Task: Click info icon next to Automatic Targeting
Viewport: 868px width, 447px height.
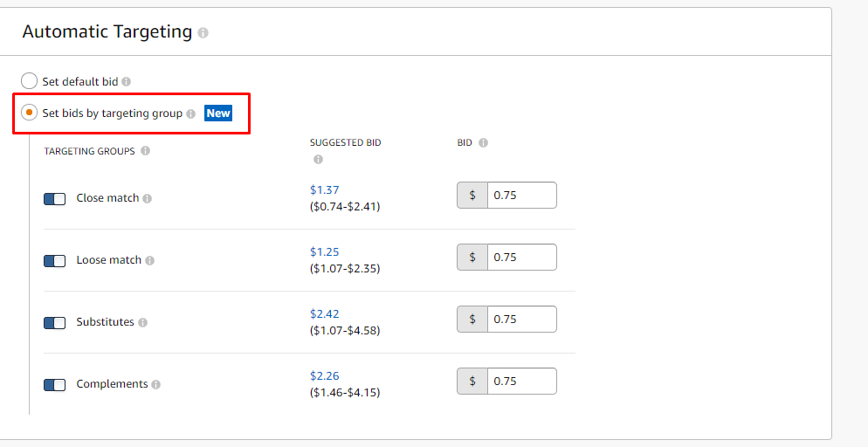Action: pos(203,33)
